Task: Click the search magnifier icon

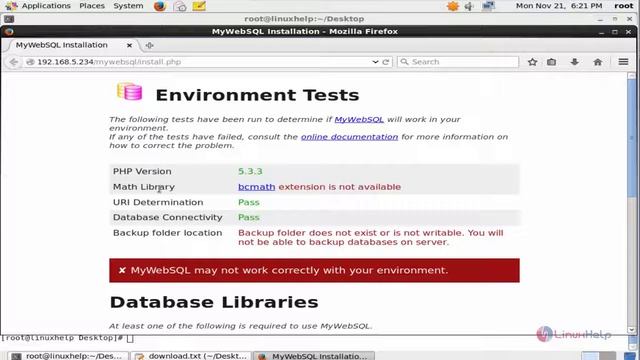Action: point(404,62)
